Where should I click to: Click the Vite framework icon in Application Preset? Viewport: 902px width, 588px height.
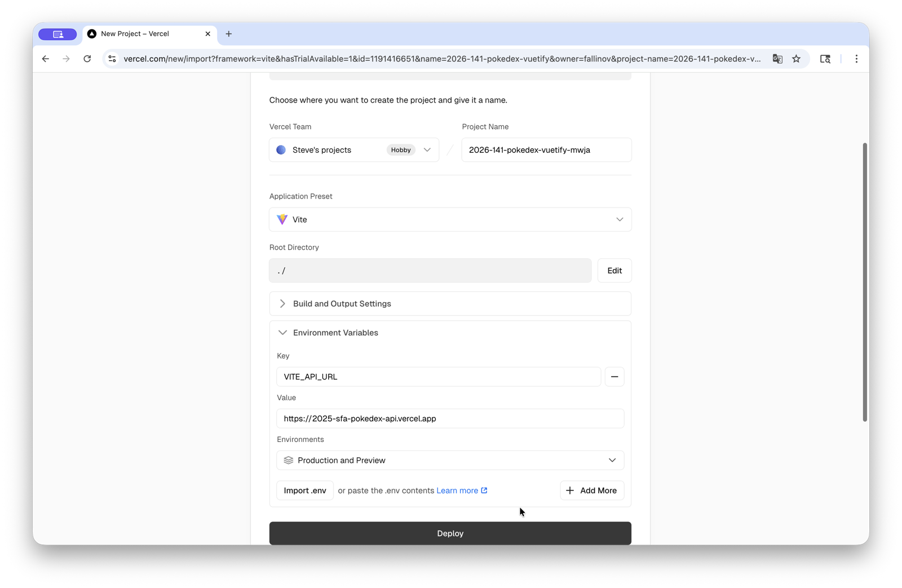281,219
